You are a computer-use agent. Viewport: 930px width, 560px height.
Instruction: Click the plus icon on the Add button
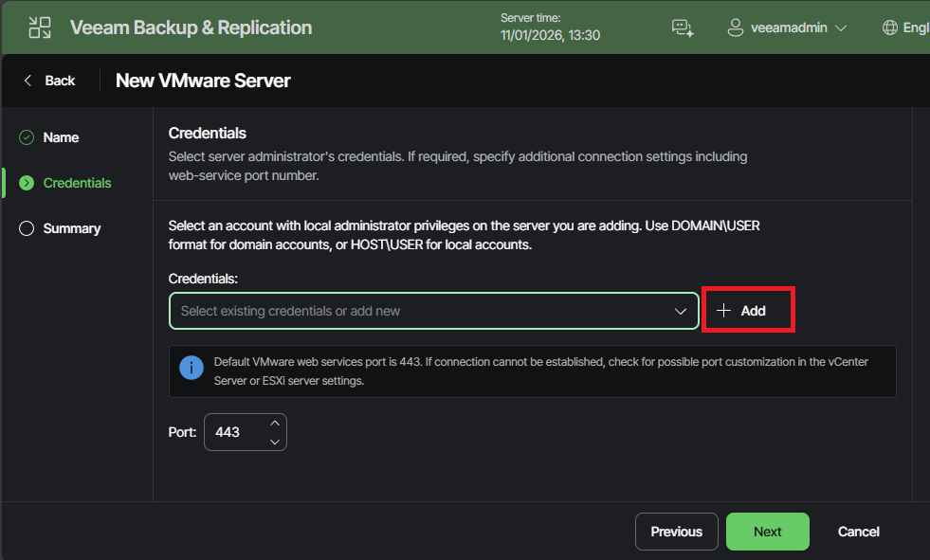coord(725,310)
